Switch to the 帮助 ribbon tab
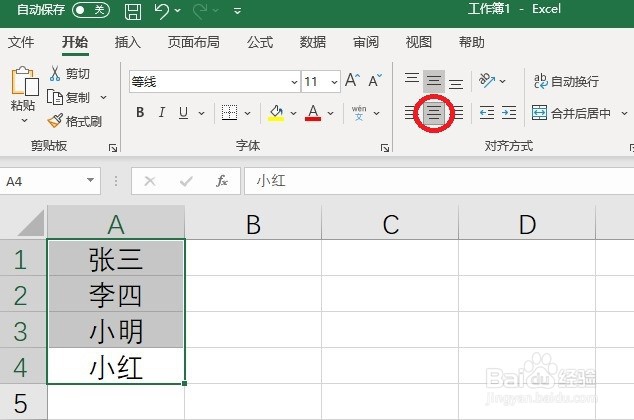Viewport: 634px width, 420px height. tap(471, 42)
